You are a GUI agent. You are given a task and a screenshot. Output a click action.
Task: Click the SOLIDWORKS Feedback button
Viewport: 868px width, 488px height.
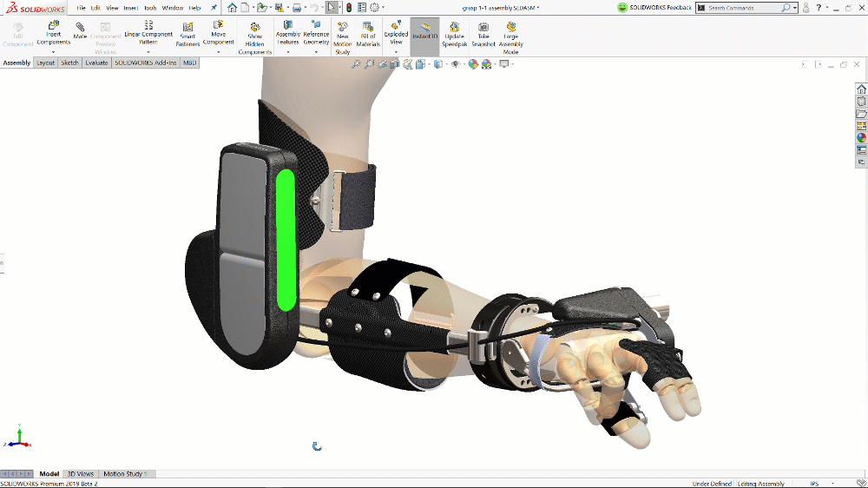655,8
